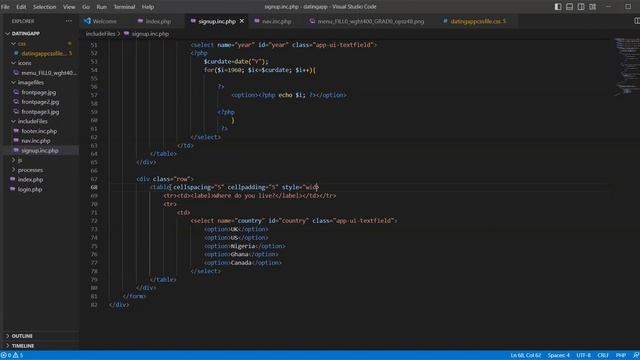This screenshot has width=640, height=360.
Task: Open signup.inc.php in the Explorer tree
Action: pos(40,150)
